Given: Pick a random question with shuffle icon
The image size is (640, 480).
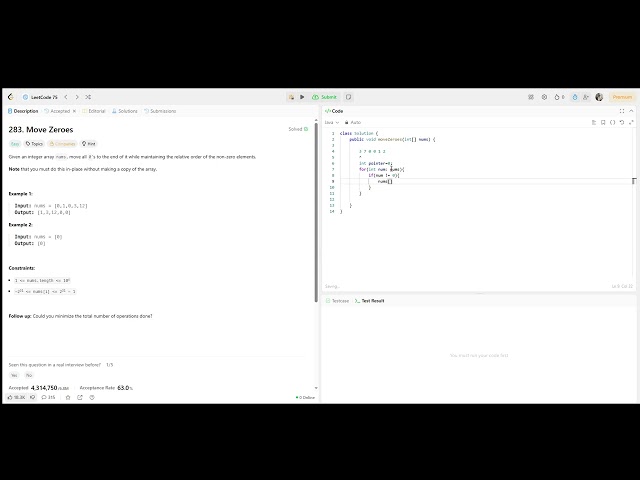Looking at the screenshot, I should pyautogui.click(x=88, y=97).
